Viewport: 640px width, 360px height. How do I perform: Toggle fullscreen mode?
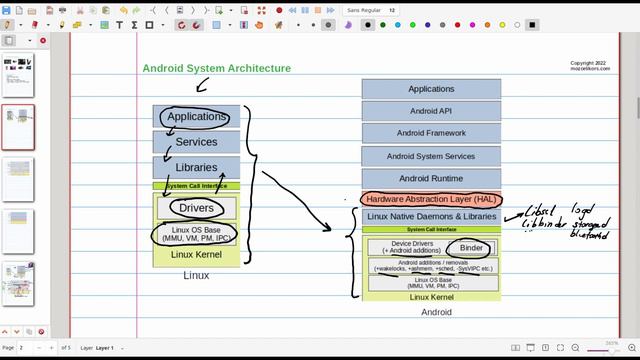point(261,10)
